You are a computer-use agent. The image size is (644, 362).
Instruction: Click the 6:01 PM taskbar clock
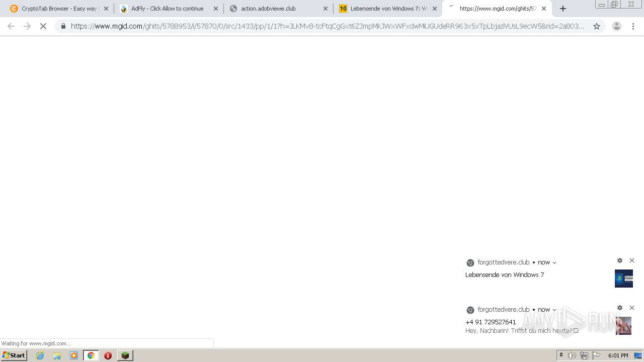click(x=618, y=355)
